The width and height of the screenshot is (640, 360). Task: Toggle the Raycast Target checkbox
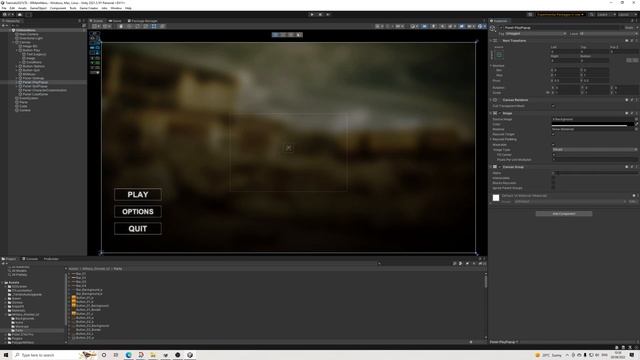553,134
